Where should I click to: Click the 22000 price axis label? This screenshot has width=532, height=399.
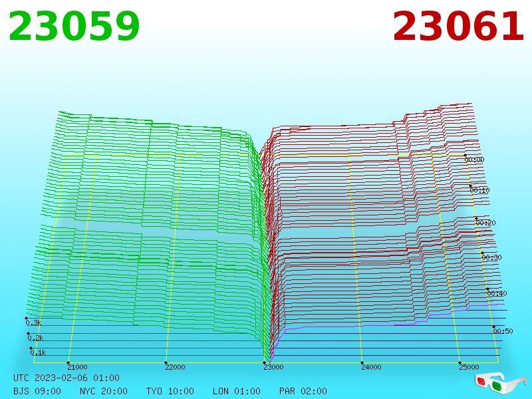[x=175, y=367]
